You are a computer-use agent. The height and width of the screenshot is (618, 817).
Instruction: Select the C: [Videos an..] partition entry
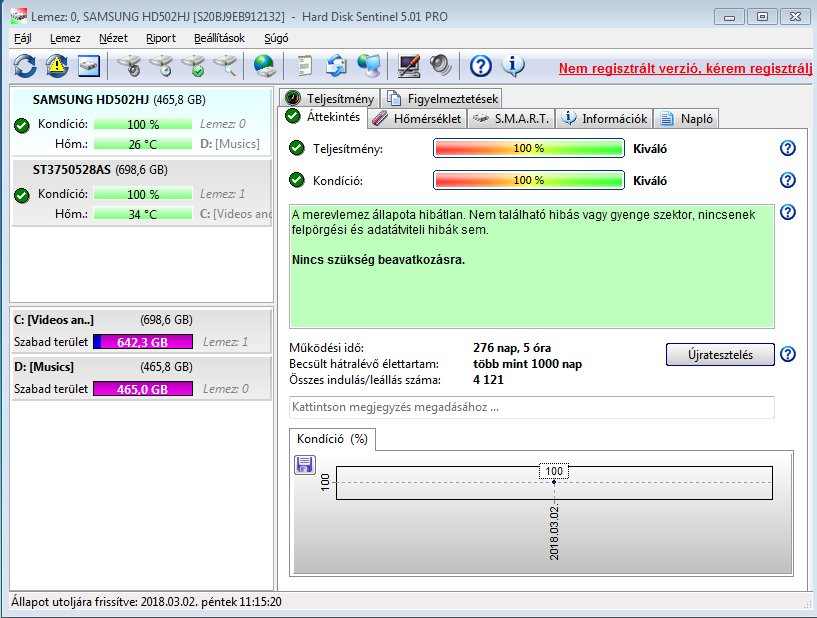(x=141, y=330)
